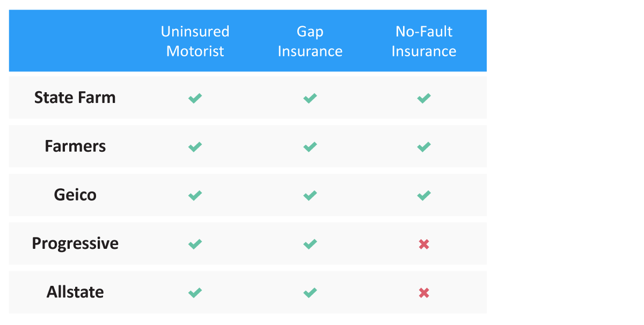Click Progressive's red X for No-Fault Insurance

click(424, 244)
